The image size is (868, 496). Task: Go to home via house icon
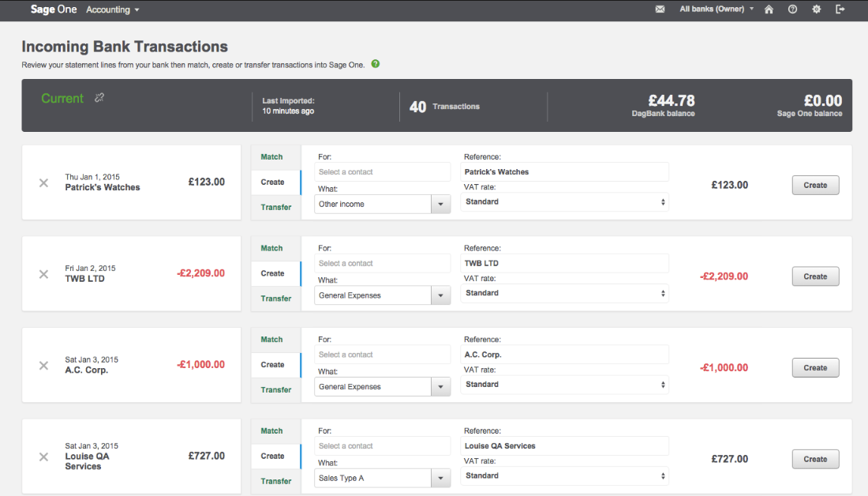click(x=769, y=9)
